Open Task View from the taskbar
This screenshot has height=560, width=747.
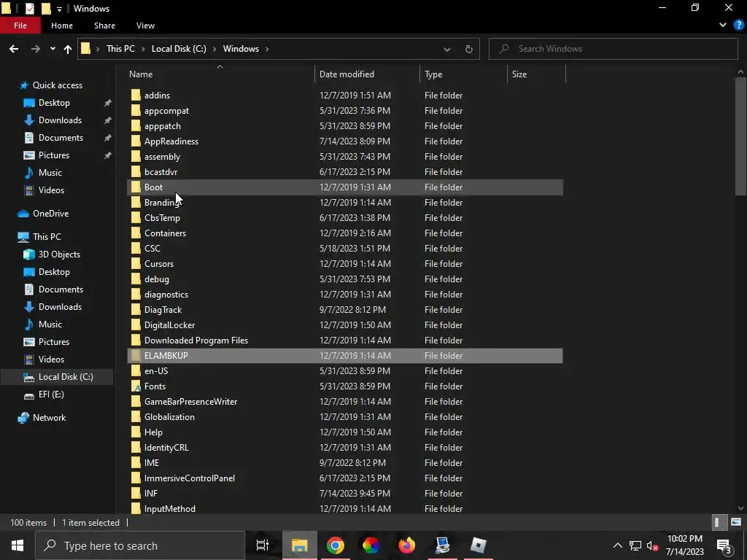263,545
